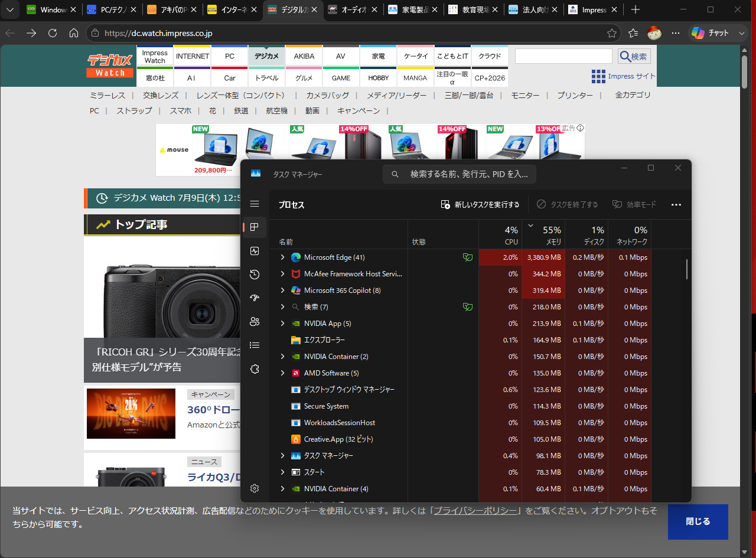The height and width of the screenshot is (558, 756).
Task: Expand スタート process group
Action: tap(282, 472)
